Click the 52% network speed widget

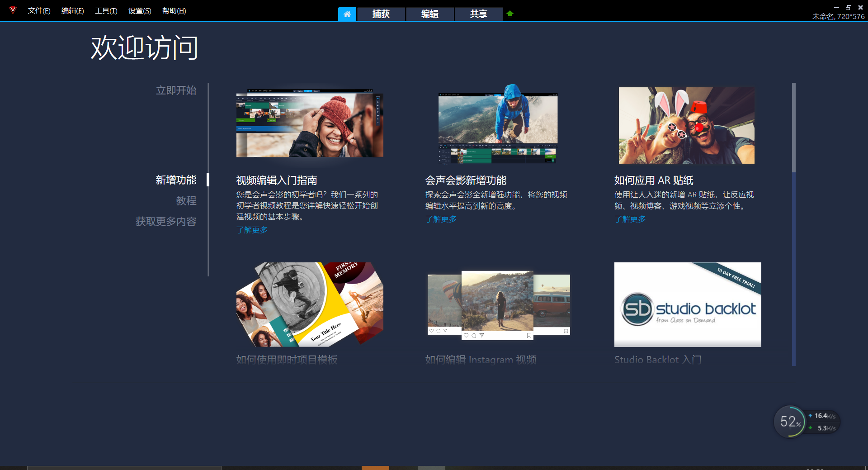coord(807,422)
